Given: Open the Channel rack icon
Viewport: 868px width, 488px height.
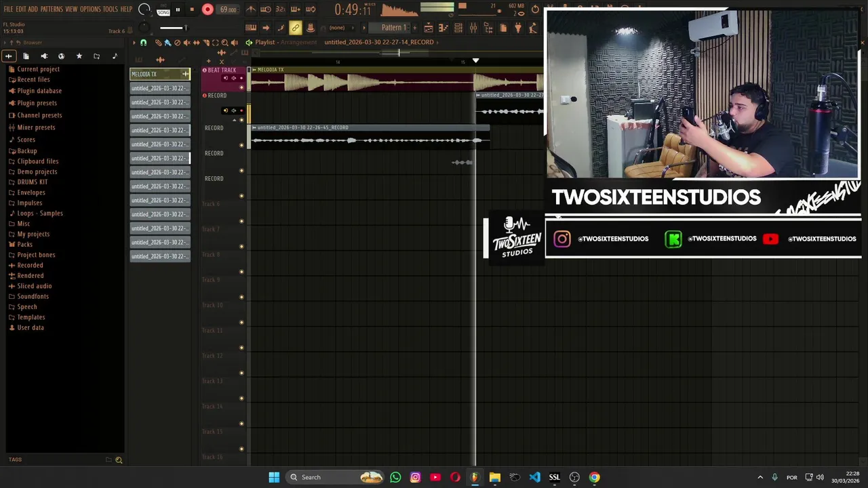Looking at the screenshot, I should 458,28.
